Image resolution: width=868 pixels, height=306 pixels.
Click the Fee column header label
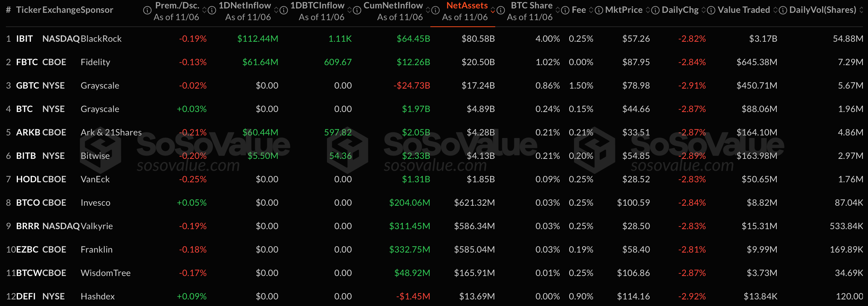click(579, 10)
